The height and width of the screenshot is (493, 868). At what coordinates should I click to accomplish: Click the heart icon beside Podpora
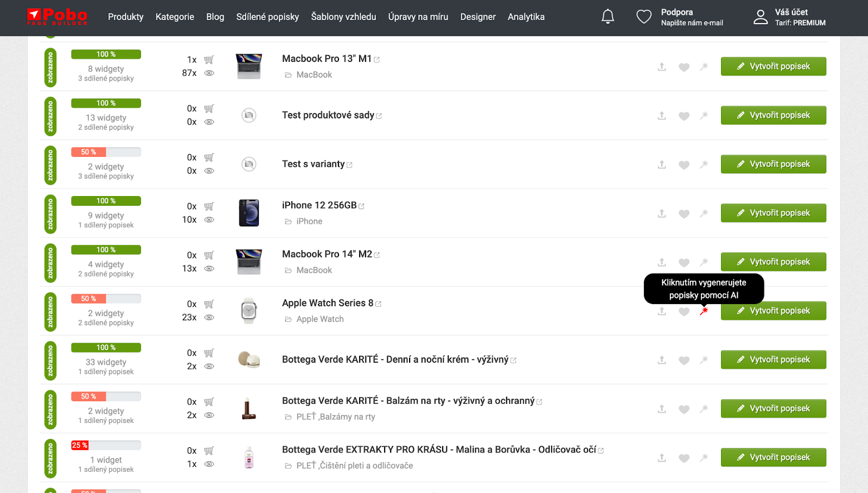(x=644, y=17)
